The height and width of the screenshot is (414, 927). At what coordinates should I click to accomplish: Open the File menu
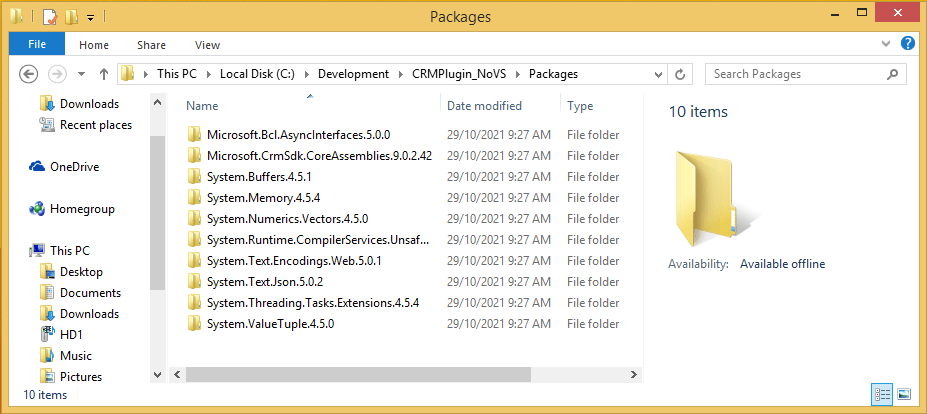37,44
